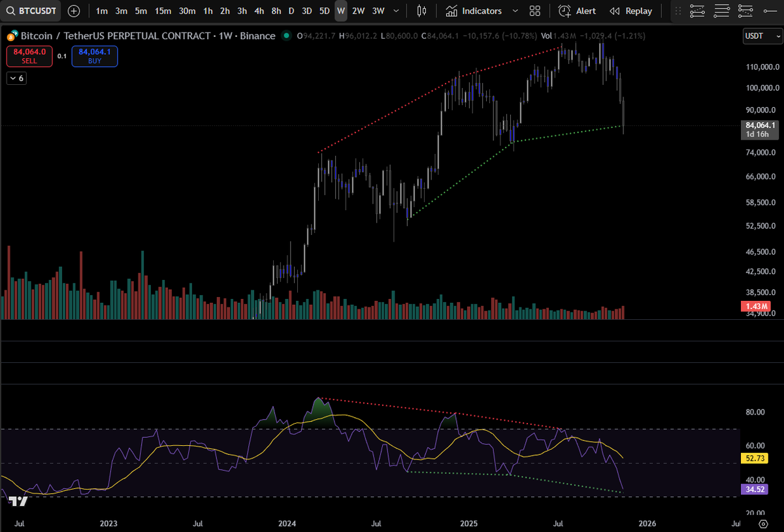Click the 34.52 RSI value label
This screenshot has height=532, width=784.
pyautogui.click(x=754, y=488)
